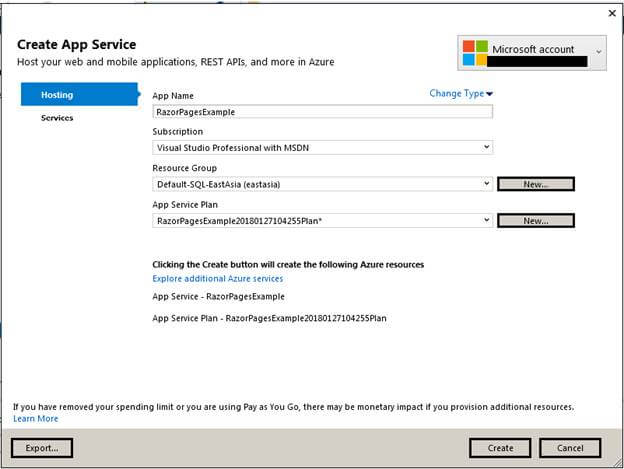
Task: Close the Create App Service dialog
Action: tap(612, 13)
